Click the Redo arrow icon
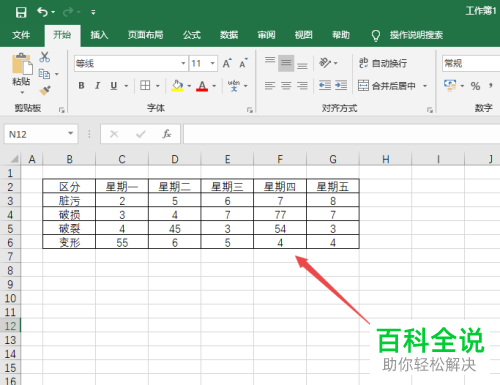Image resolution: width=500 pixels, height=385 pixels. 68,12
